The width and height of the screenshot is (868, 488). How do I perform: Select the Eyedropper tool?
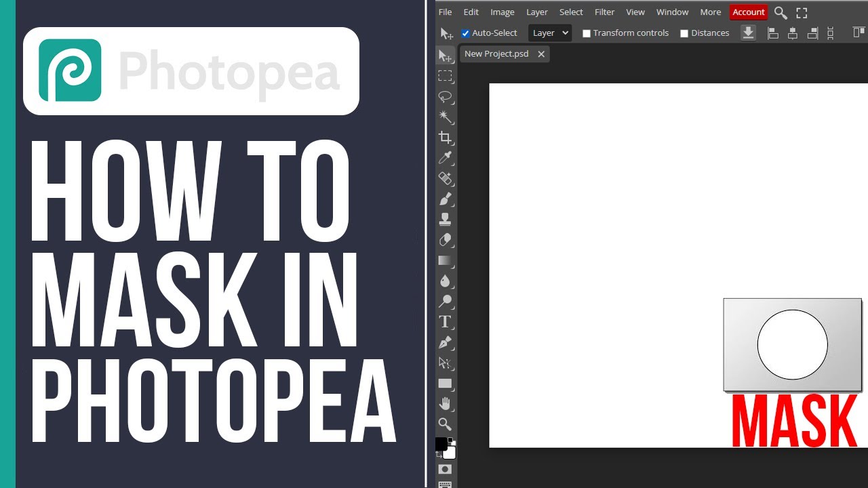point(445,158)
